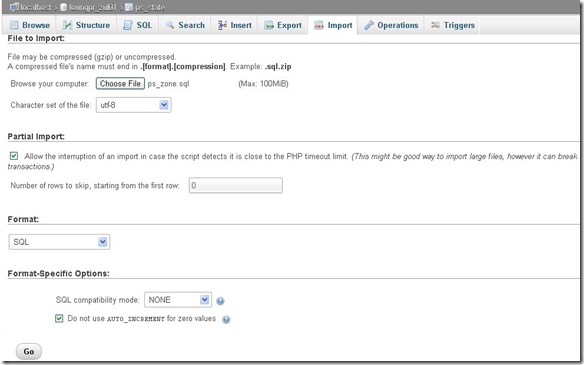Image resolution: width=584 pixels, height=365 pixels.
Task: Click the Import tab icon
Action: click(x=319, y=25)
